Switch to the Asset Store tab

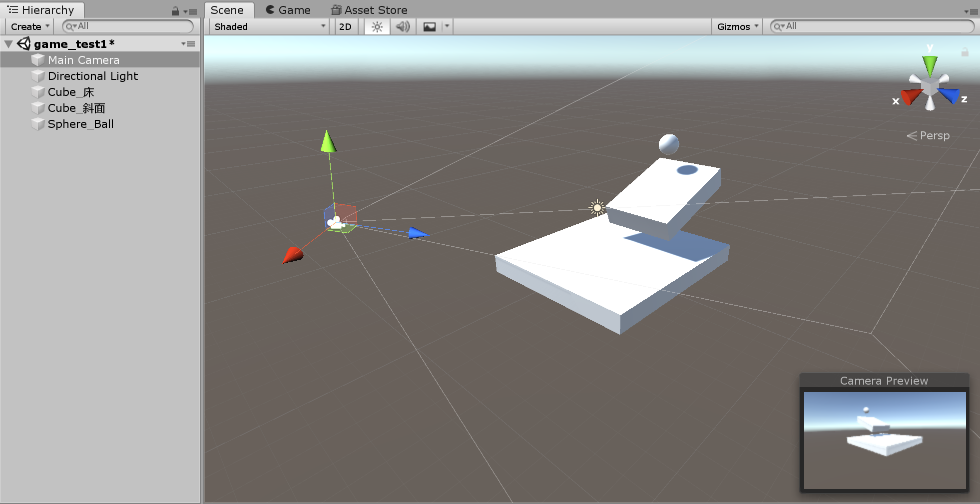point(370,10)
